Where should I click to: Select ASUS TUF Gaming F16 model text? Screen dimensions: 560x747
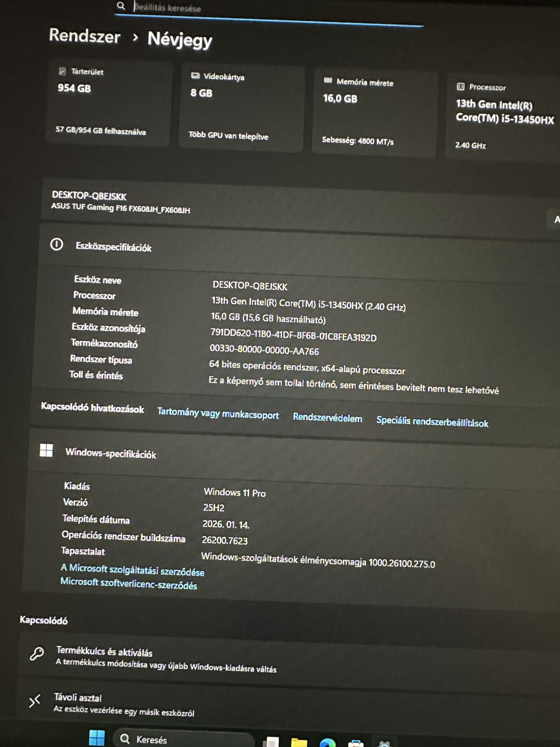click(121, 208)
